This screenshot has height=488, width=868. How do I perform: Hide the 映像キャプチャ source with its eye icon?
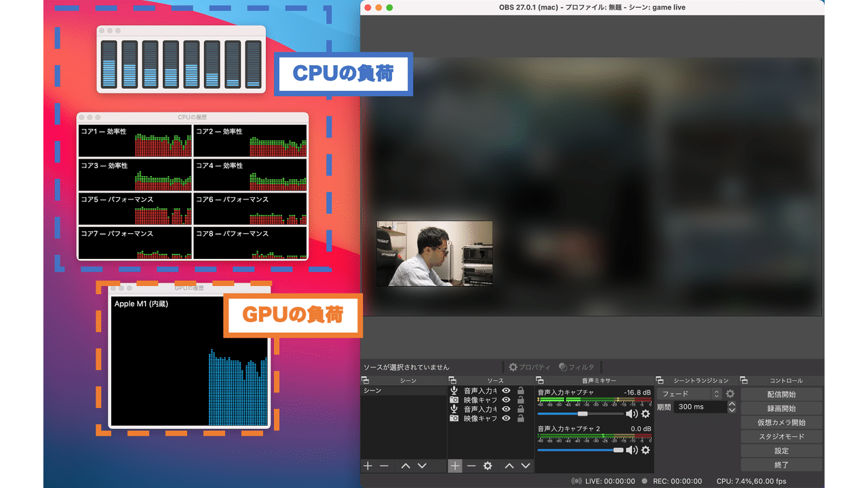[506, 399]
